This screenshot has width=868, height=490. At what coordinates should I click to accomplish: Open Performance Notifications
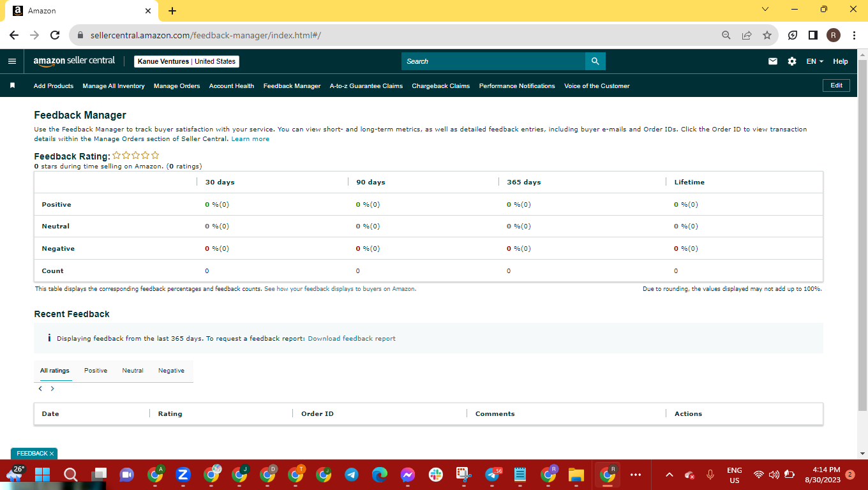click(x=517, y=86)
